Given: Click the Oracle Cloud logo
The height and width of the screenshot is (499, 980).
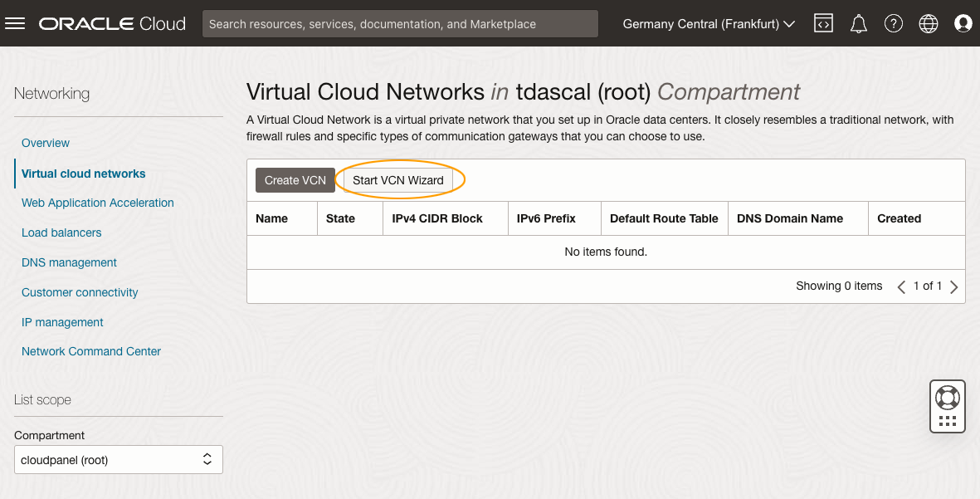Looking at the screenshot, I should click(x=112, y=23).
